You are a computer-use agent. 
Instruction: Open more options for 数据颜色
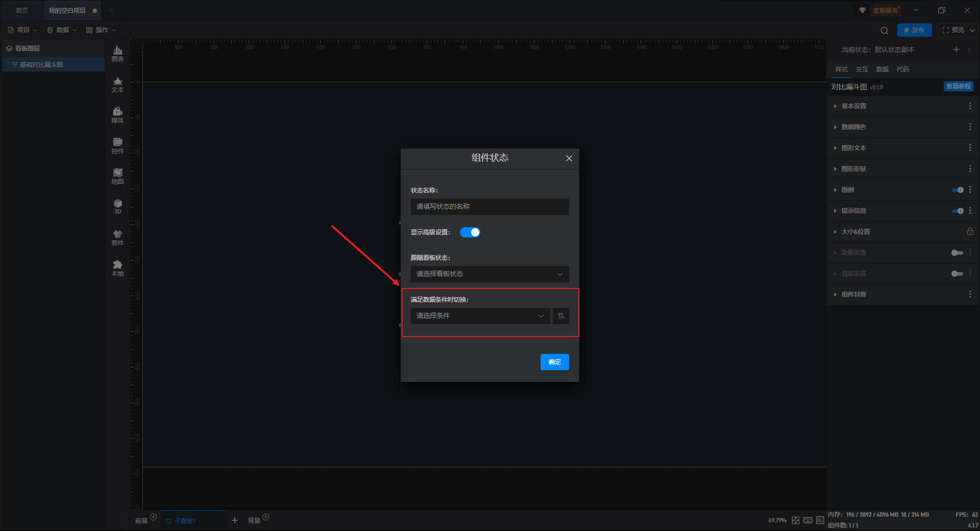[970, 127]
